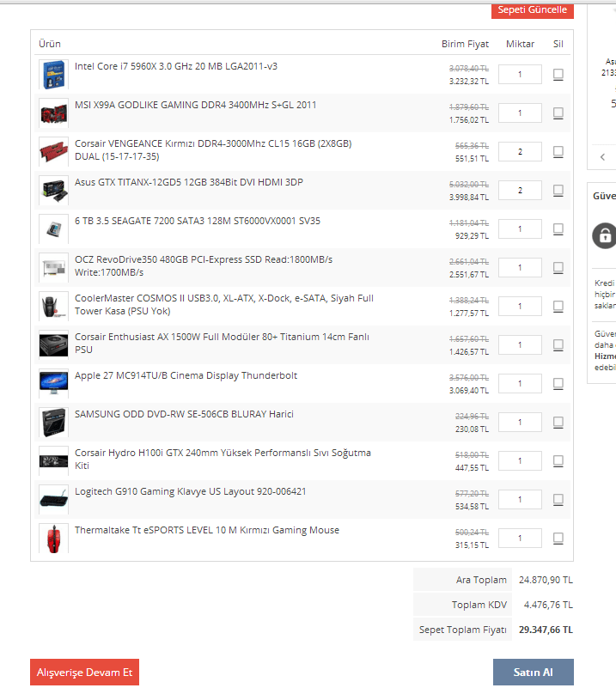Click quantity field for Logitech G910 keyboard
616x688 pixels.
click(520, 499)
